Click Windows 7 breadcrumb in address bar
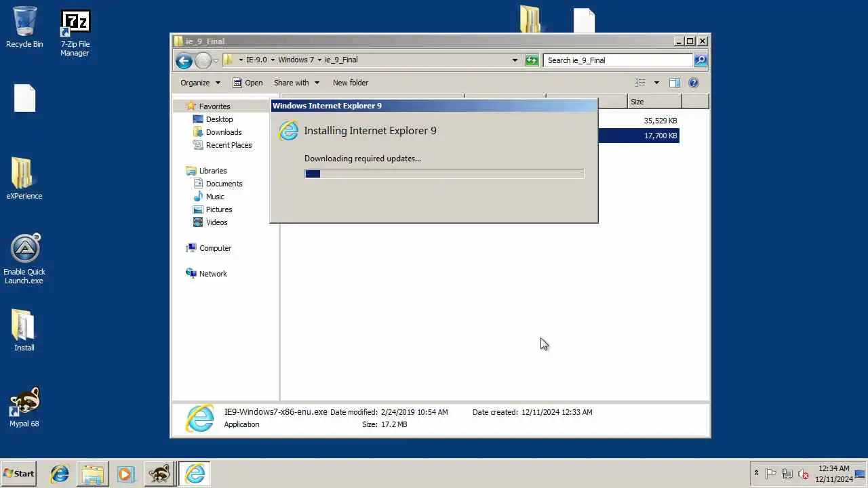This screenshot has height=488, width=868. click(296, 60)
